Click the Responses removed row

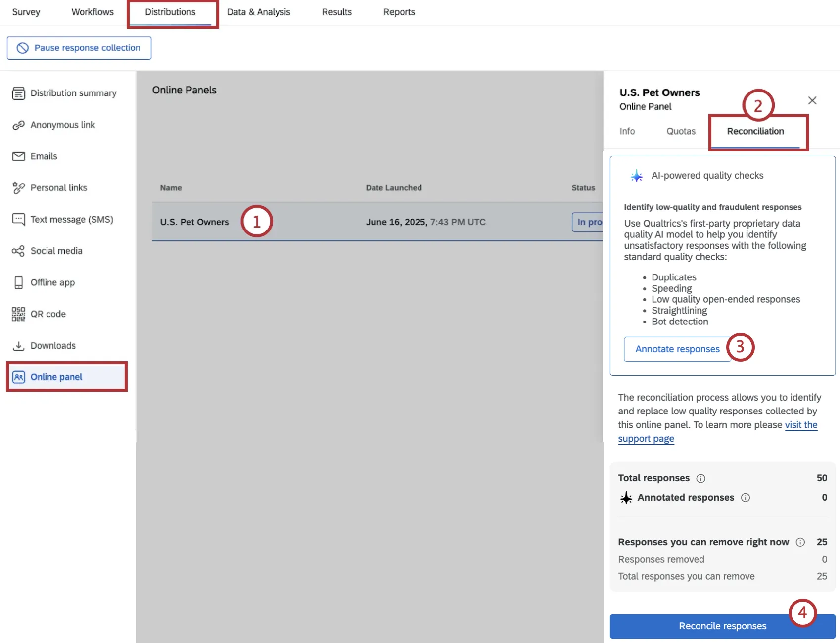[x=722, y=559]
